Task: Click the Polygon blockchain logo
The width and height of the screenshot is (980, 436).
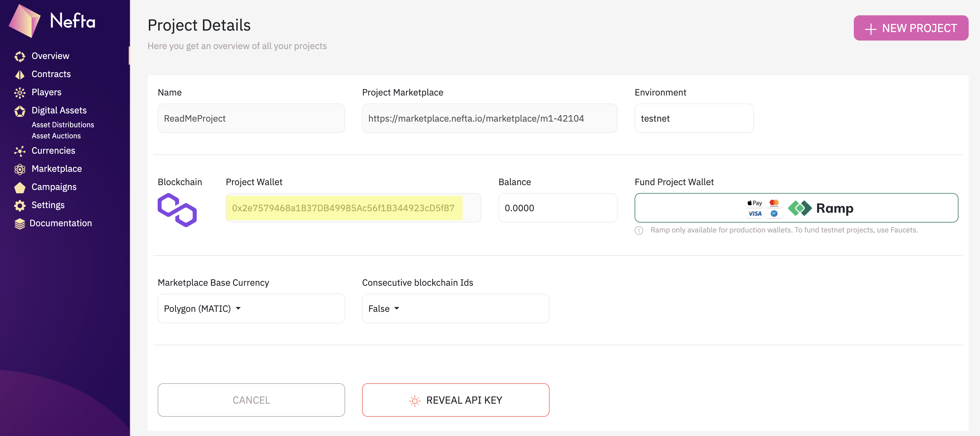Action: coord(177,209)
